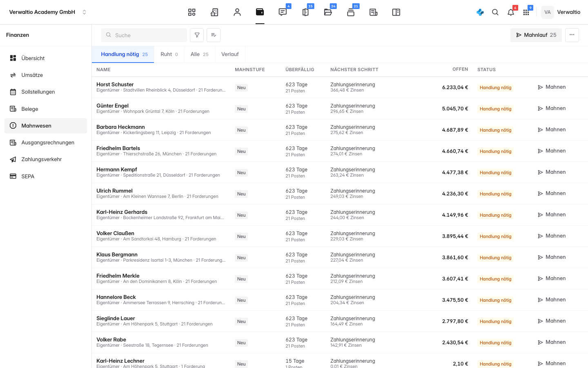The width and height of the screenshot is (588, 368).
Task: Open Umsätze in the sidebar
Action: [46, 75]
